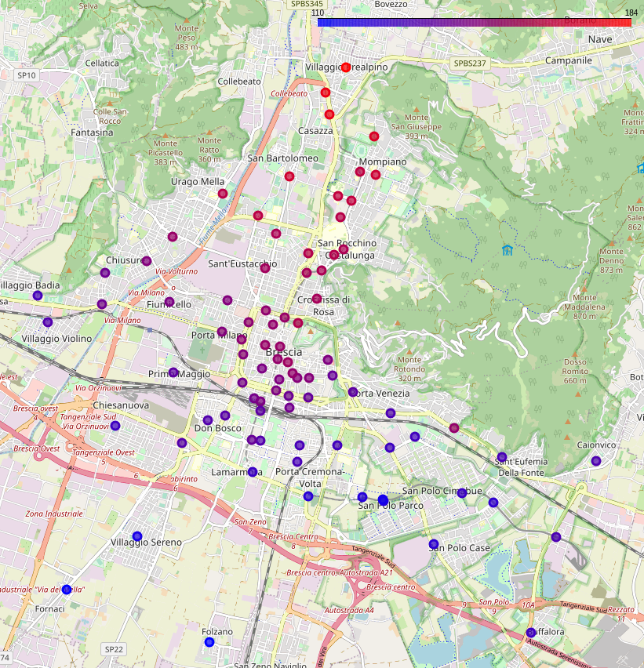Click the Brescia city label
Viewport: 644px width, 668px height.
point(284,353)
